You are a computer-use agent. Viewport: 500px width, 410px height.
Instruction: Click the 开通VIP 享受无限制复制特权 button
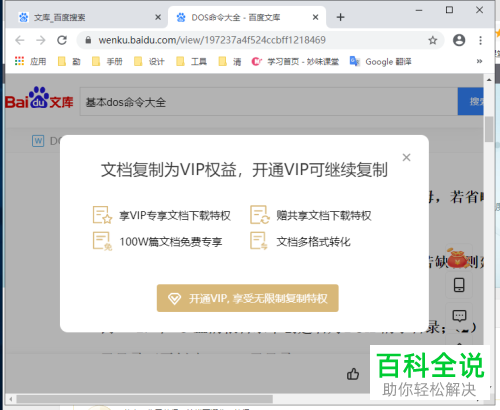click(x=248, y=298)
